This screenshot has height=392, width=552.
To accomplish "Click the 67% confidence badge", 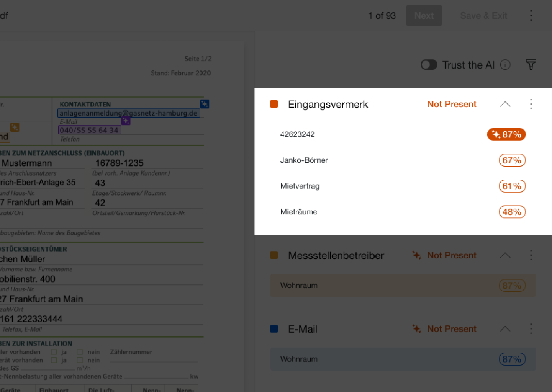I will (512, 160).
